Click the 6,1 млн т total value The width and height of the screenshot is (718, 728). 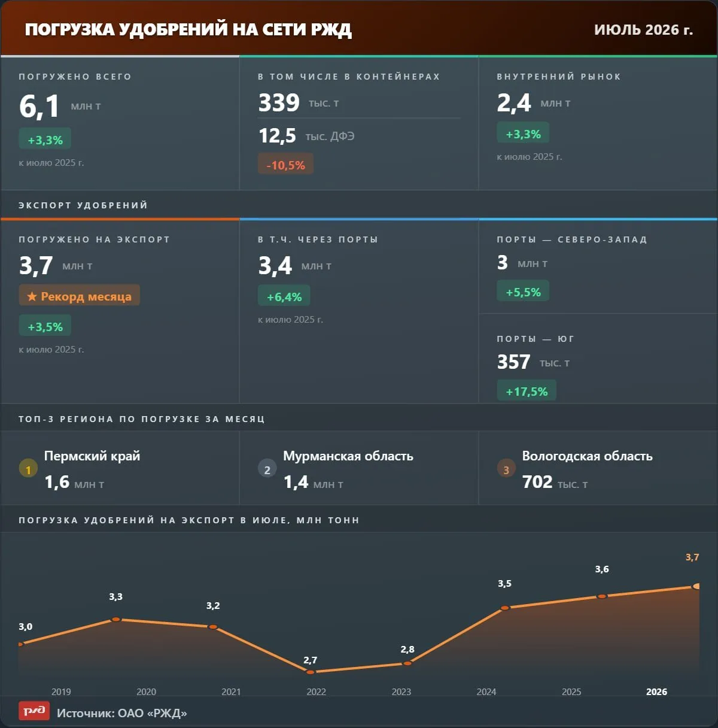tap(60, 106)
